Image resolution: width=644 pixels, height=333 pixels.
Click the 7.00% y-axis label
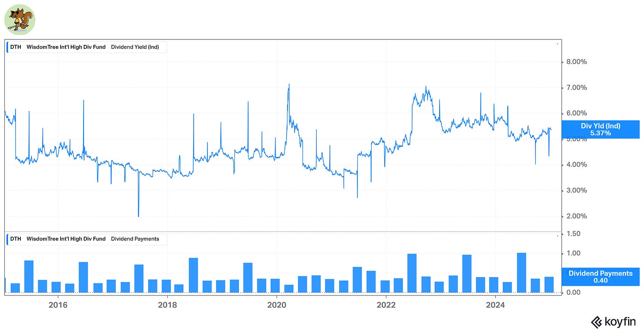pyautogui.click(x=577, y=88)
